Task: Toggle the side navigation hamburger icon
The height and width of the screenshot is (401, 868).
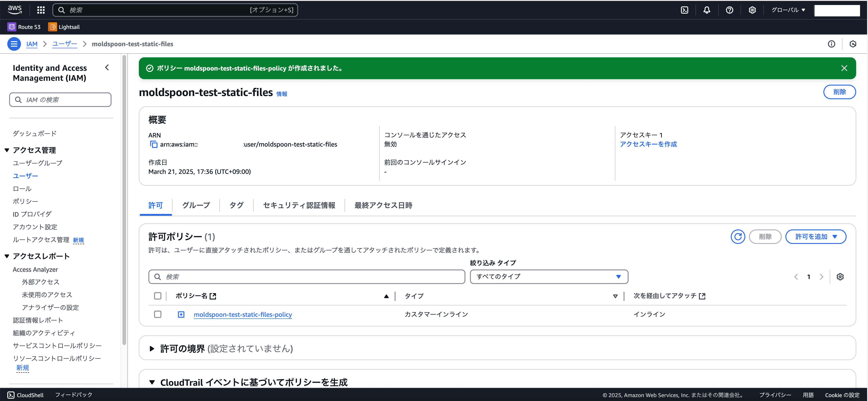Action: (x=14, y=44)
